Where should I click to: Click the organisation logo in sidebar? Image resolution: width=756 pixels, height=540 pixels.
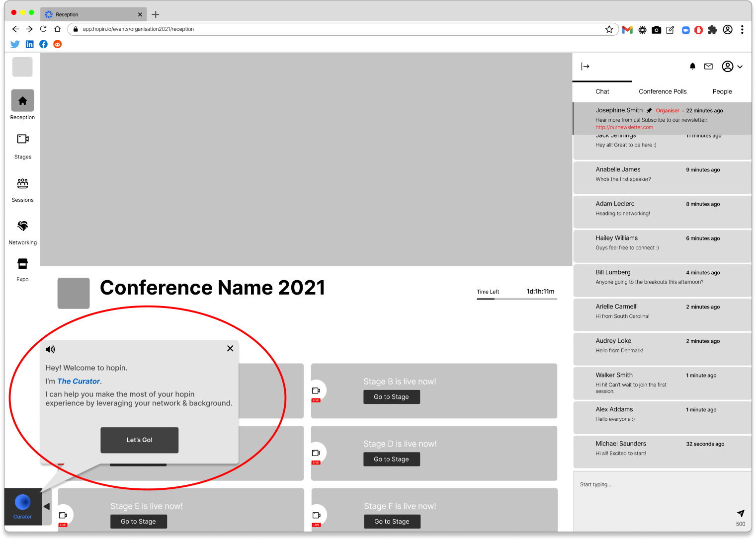pyautogui.click(x=22, y=67)
